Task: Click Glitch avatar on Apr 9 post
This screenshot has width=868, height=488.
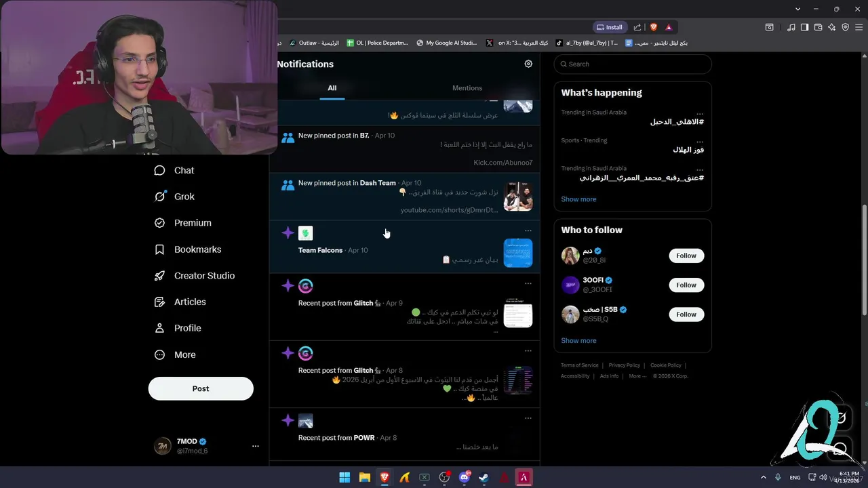Action: click(305, 286)
